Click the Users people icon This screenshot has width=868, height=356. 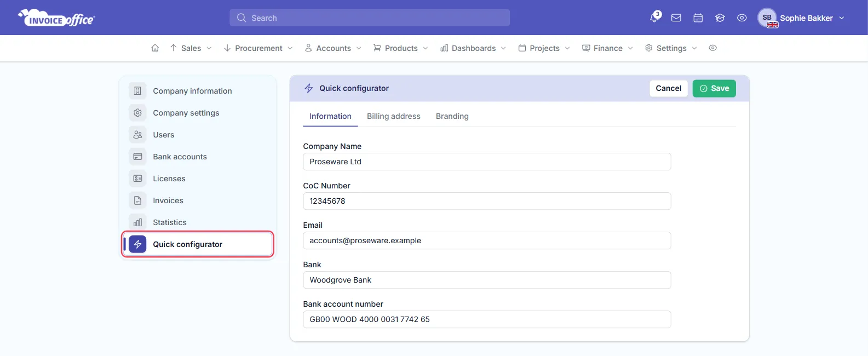[x=137, y=135]
